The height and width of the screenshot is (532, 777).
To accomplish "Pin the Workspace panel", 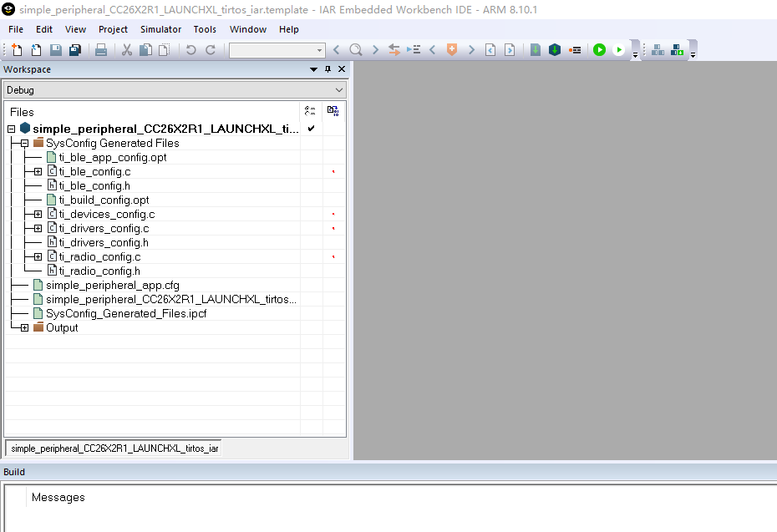I will (x=328, y=69).
